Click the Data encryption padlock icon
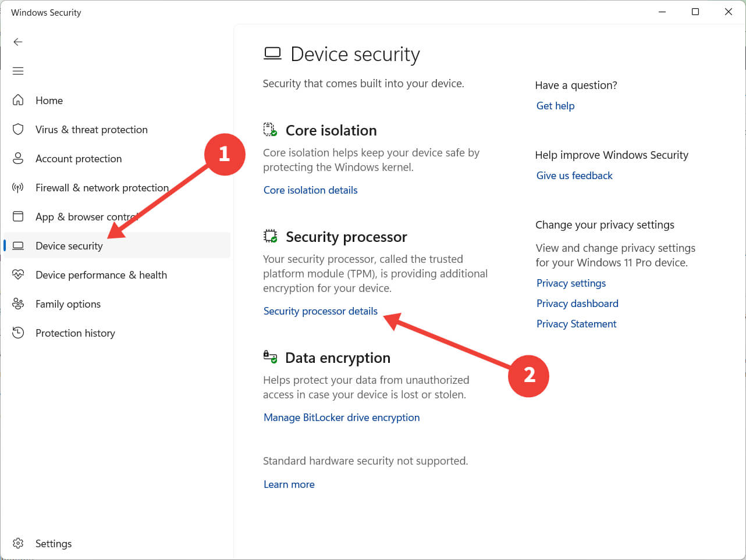The image size is (746, 560). coord(270,357)
